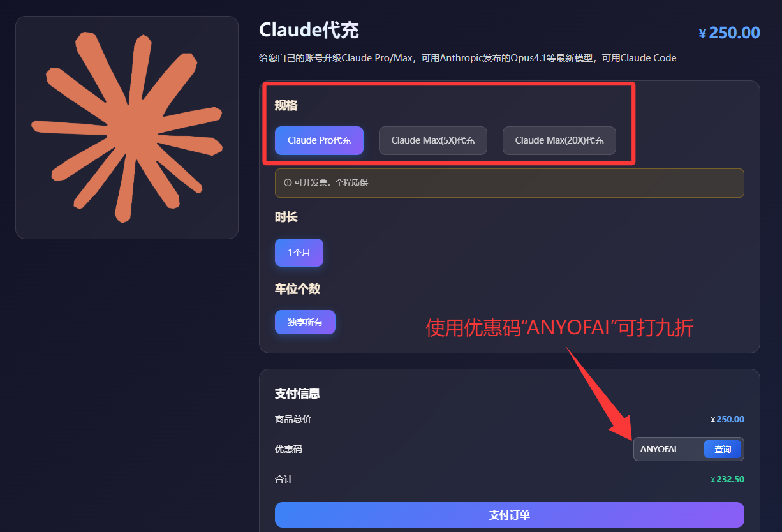Screen dimensions: 782x532
Task: Click the 支付信息 section heading
Action: tap(297, 394)
